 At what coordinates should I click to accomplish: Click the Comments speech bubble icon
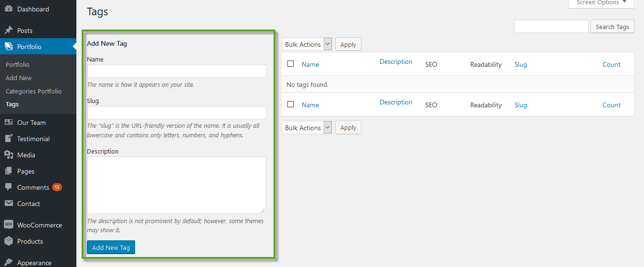click(9, 187)
